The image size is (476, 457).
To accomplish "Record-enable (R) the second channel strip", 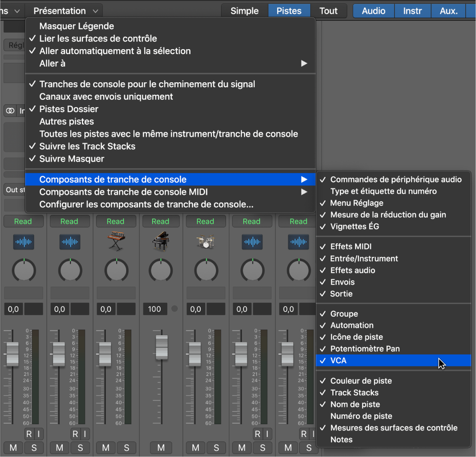I will pos(75,434).
